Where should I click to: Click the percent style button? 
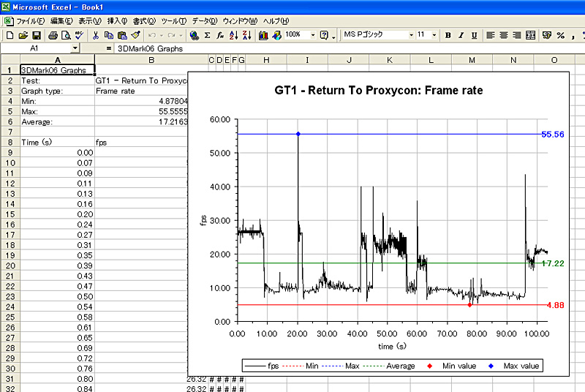[560, 35]
